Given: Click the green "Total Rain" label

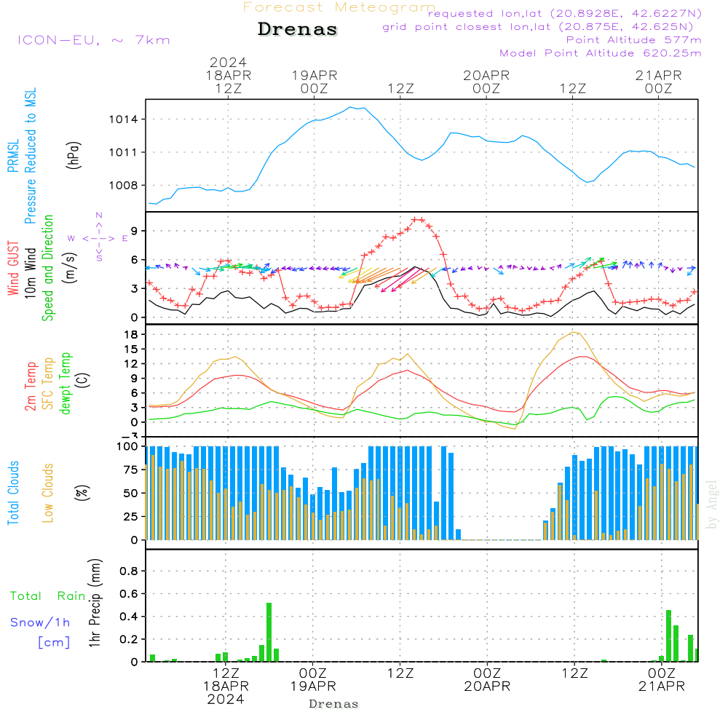Looking at the screenshot, I should [x=48, y=596].
